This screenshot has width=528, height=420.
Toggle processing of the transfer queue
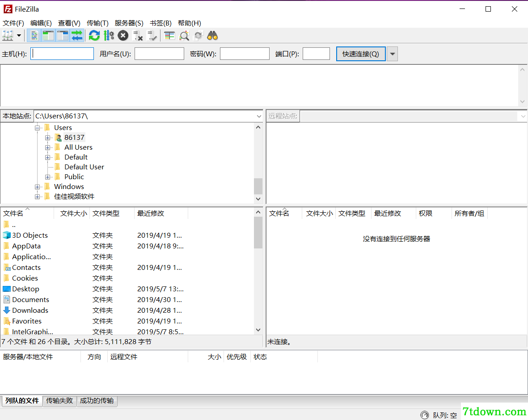pos(109,35)
